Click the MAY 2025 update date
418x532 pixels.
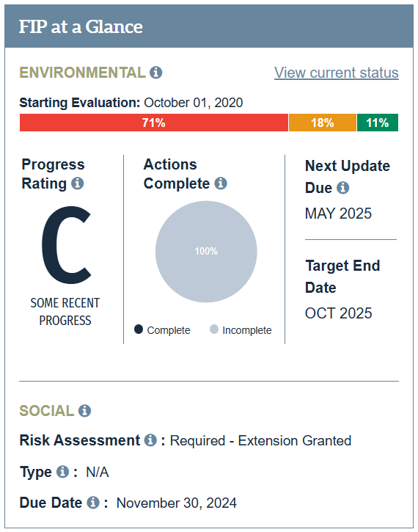(x=338, y=214)
